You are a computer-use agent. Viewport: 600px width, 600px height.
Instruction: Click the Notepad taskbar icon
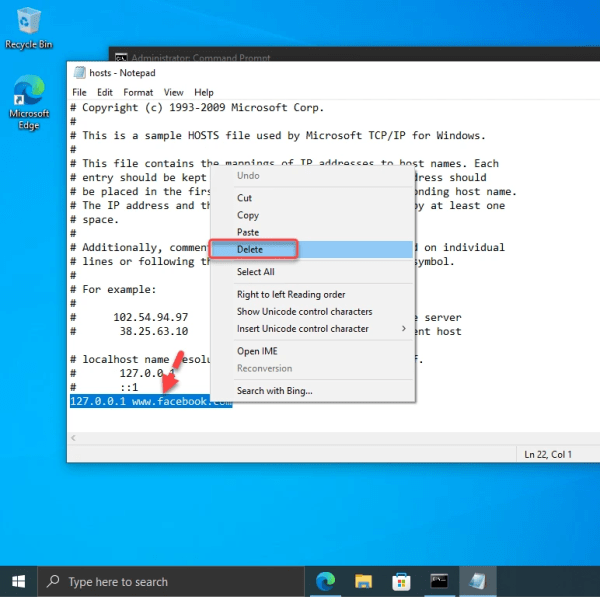(x=478, y=582)
